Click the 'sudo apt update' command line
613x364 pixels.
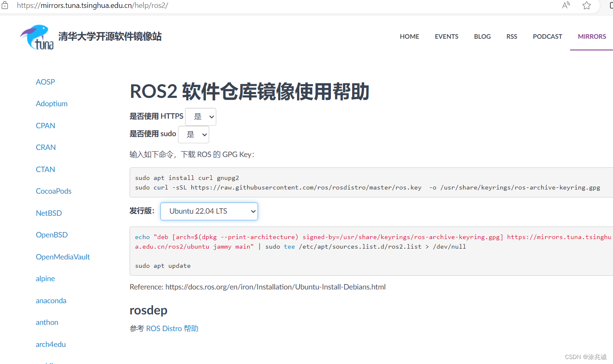coord(163,266)
